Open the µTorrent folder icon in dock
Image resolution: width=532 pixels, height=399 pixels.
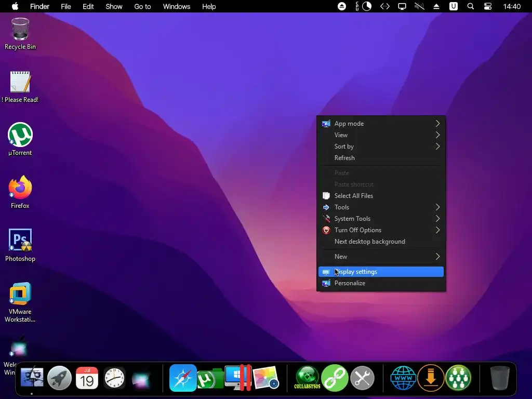coord(210,379)
